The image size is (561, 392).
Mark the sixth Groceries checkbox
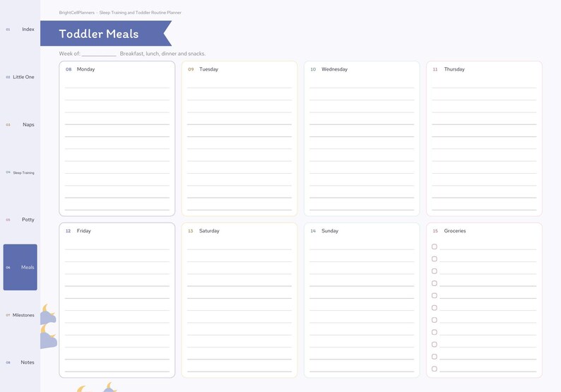tap(435, 307)
